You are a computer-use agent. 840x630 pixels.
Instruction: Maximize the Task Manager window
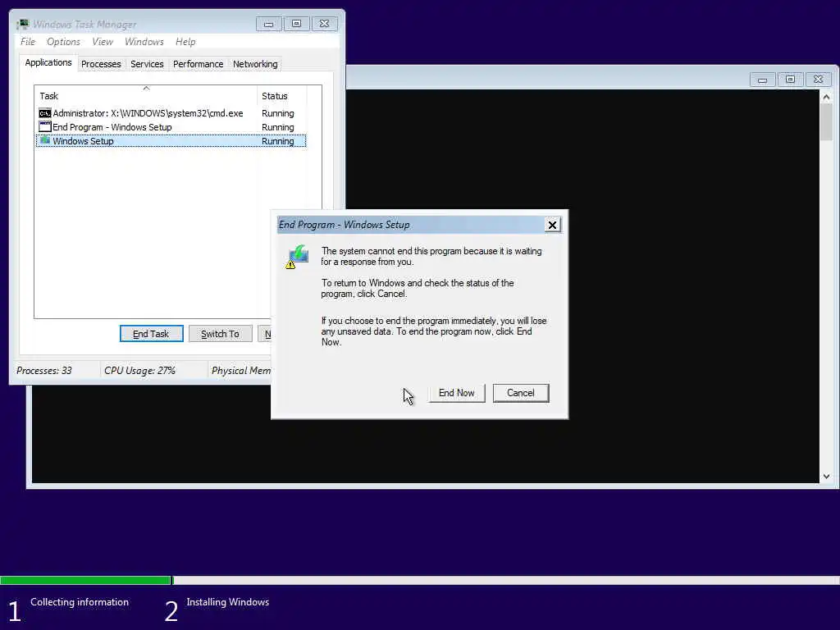coord(296,24)
